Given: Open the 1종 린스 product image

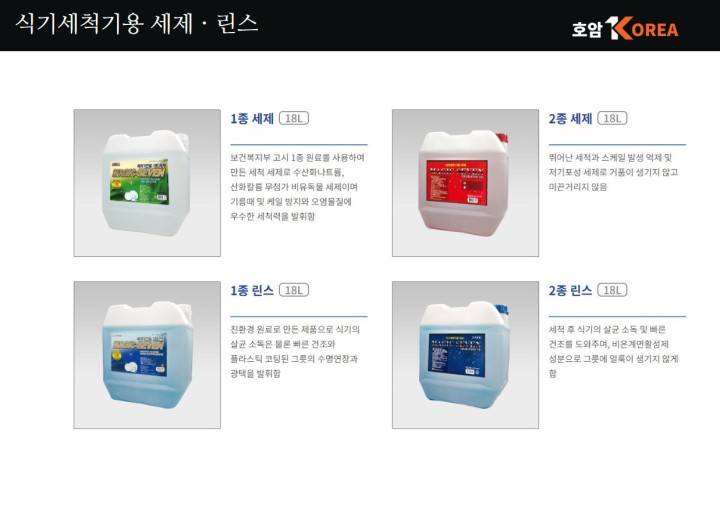Looking at the screenshot, I should [147, 355].
